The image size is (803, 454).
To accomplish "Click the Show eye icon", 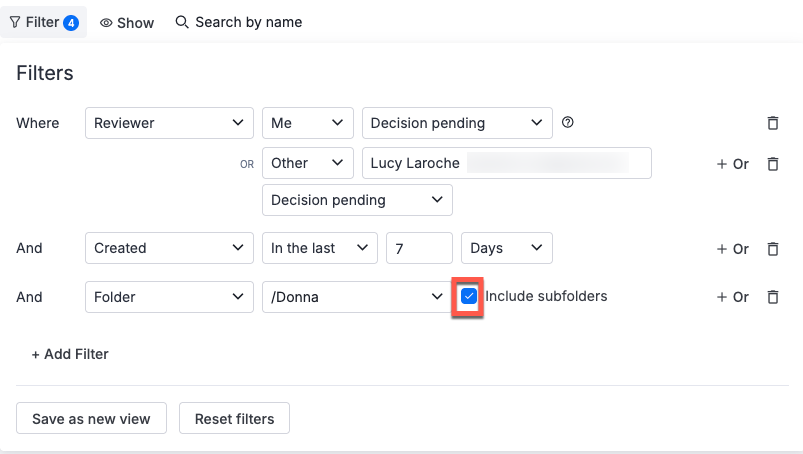I will (x=106, y=22).
